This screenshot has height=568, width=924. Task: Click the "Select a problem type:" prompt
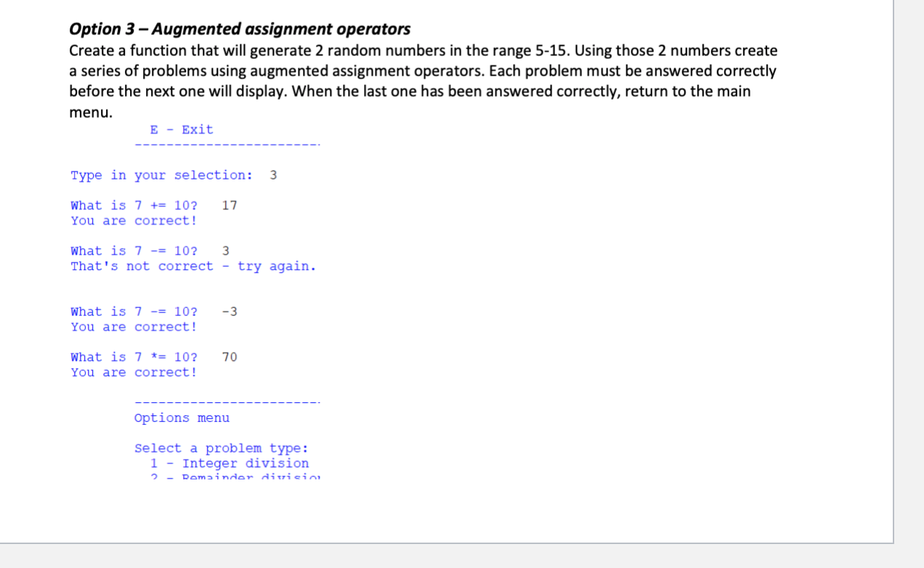[221, 447]
